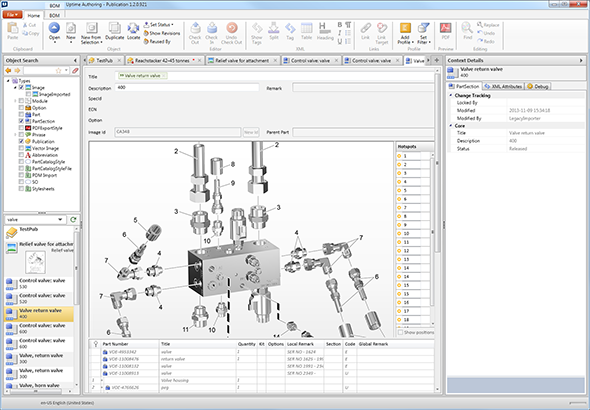The width and height of the screenshot is (590, 410).
Task: Select hotspot 10 in Hotspots list
Action: [x=413, y=233]
